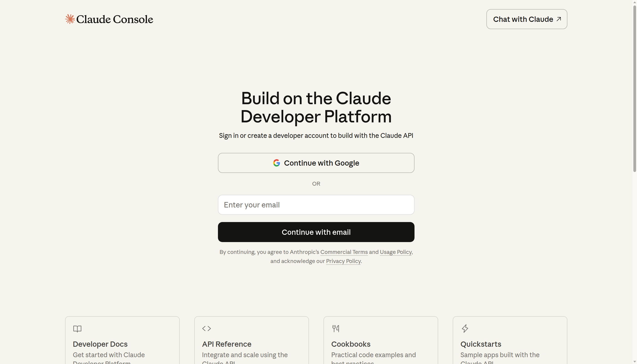Click the Claude starburst logo icon
Image resolution: width=637 pixels, height=364 pixels.
click(70, 19)
